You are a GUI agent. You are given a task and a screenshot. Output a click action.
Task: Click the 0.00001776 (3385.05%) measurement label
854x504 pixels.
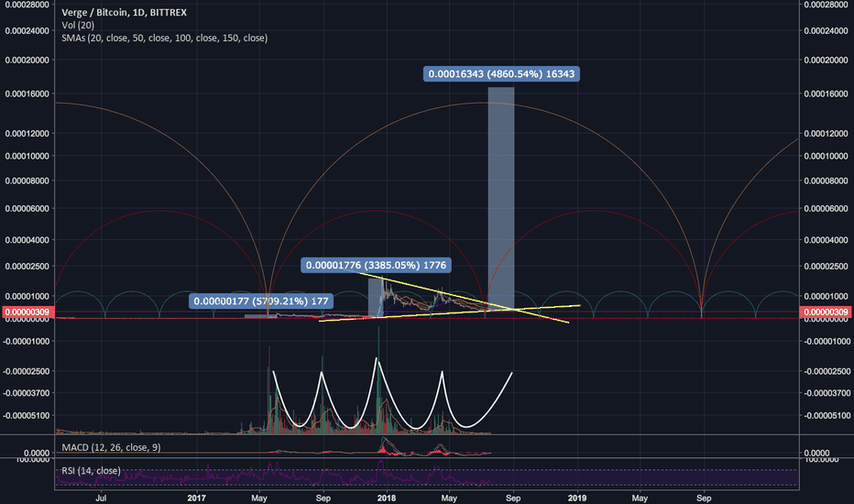[376, 266]
